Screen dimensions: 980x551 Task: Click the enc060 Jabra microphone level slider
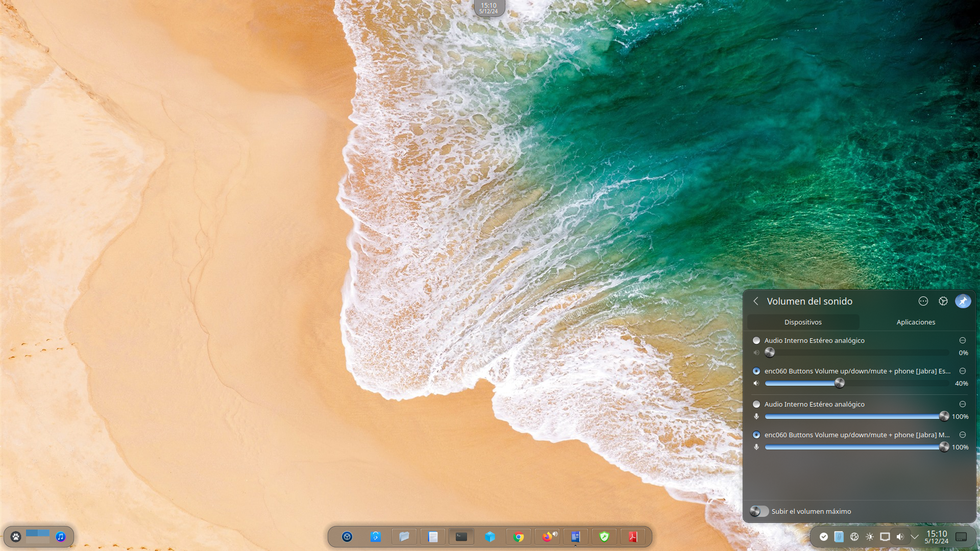pyautogui.click(x=857, y=447)
